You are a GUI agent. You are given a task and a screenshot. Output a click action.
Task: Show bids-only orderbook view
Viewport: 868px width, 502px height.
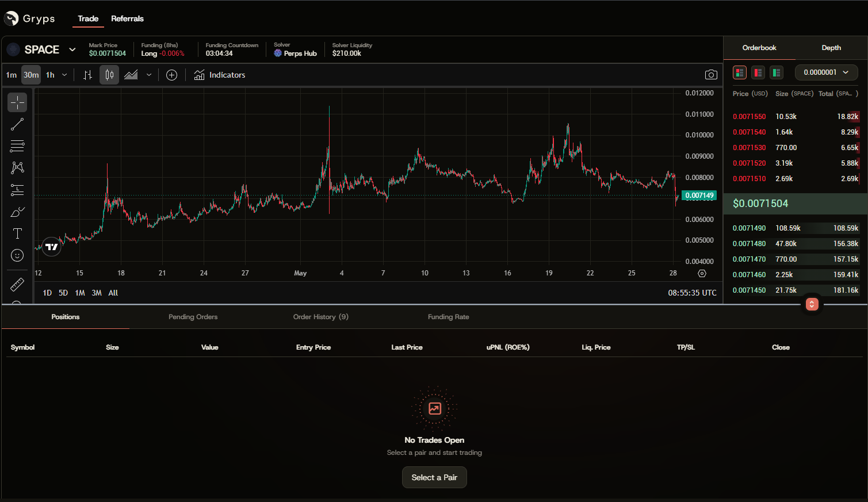[x=777, y=72]
